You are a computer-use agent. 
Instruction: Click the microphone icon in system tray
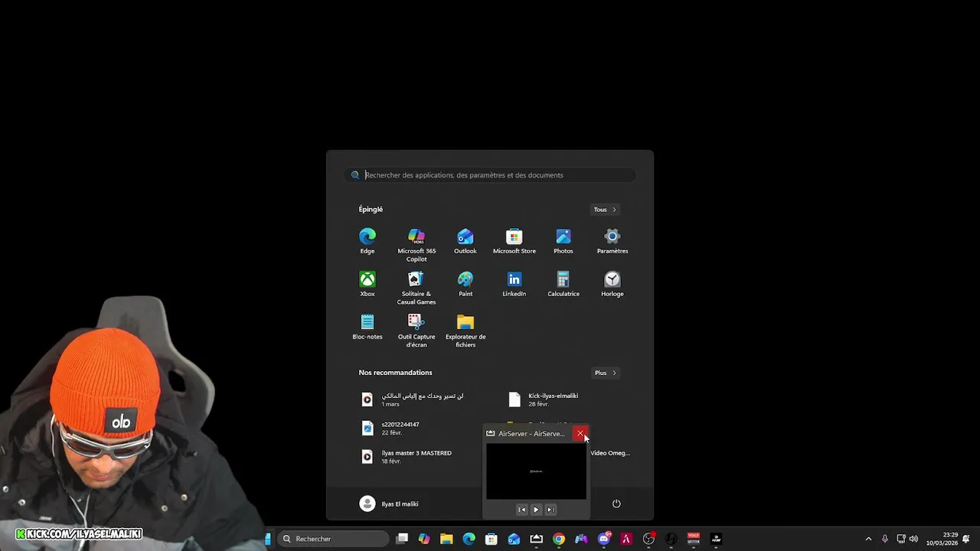point(885,539)
